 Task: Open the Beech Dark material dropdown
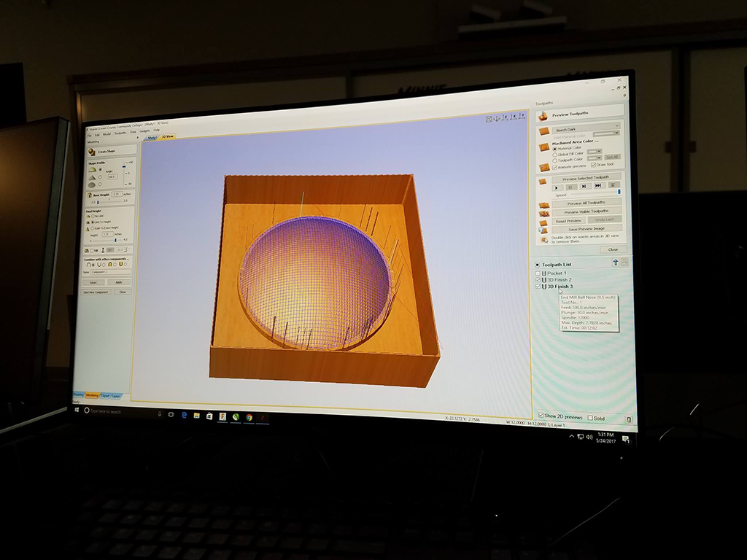click(x=587, y=128)
